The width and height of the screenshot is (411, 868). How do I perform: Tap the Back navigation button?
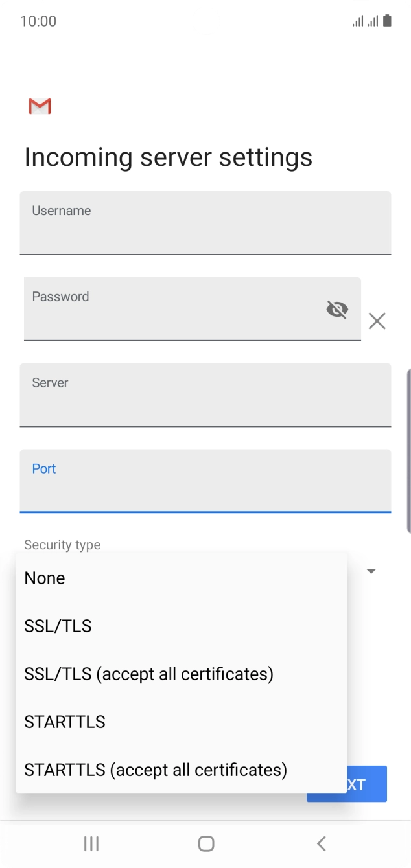pyautogui.click(x=321, y=843)
